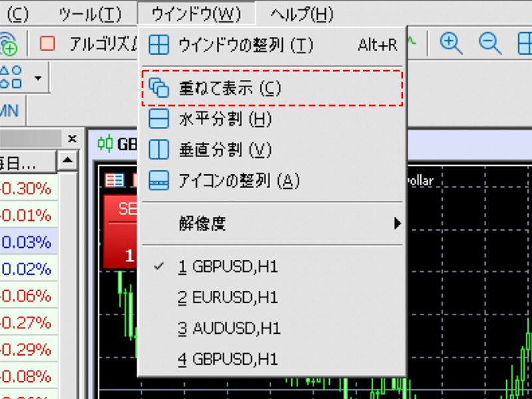This screenshot has height=399, width=532.
Task: Click the grid icon beside ウインドウの整列
Action: (160, 45)
